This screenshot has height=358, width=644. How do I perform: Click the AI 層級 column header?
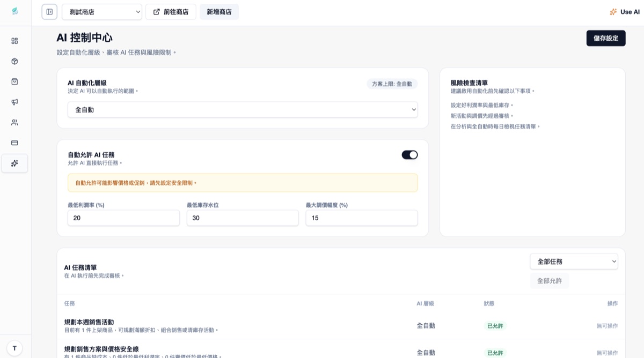click(x=425, y=303)
